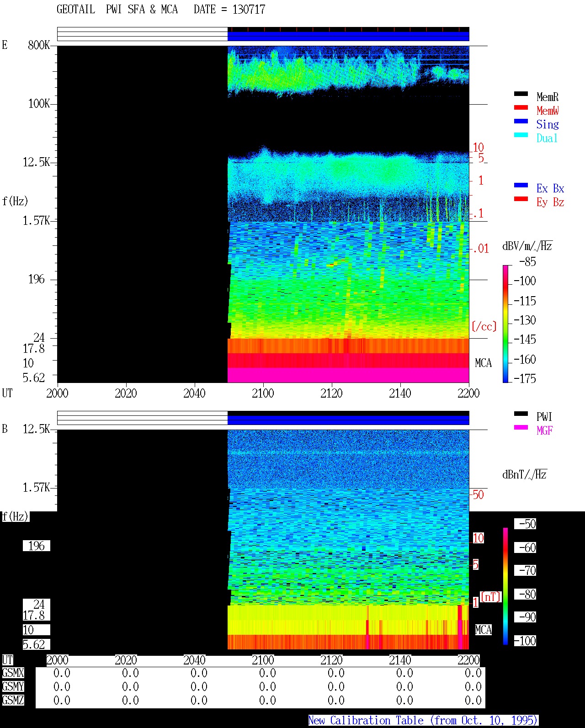
Task: Click the 2120 time tick under E panel
Action: [331, 393]
